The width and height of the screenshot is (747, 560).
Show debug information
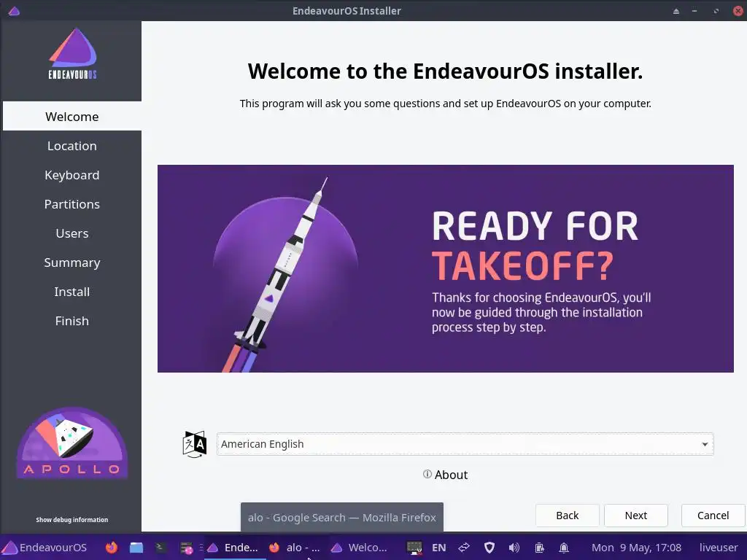[72, 519]
